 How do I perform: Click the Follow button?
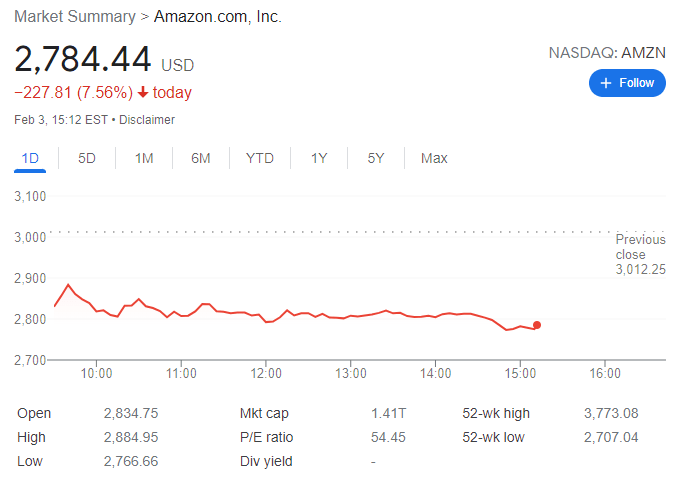pyautogui.click(x=627, y=83)
